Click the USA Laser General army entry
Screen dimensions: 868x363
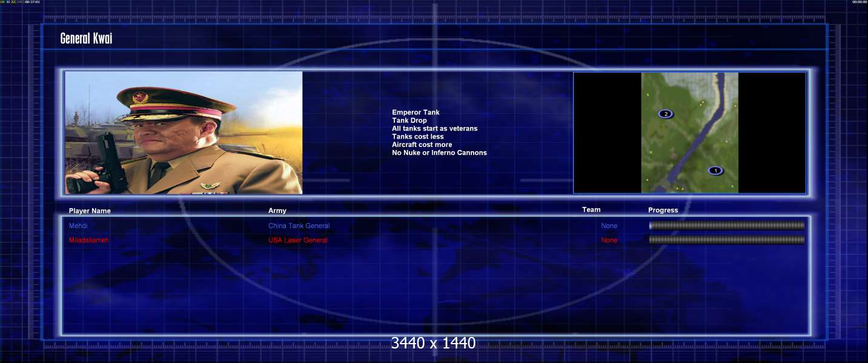tap(298, 240)
